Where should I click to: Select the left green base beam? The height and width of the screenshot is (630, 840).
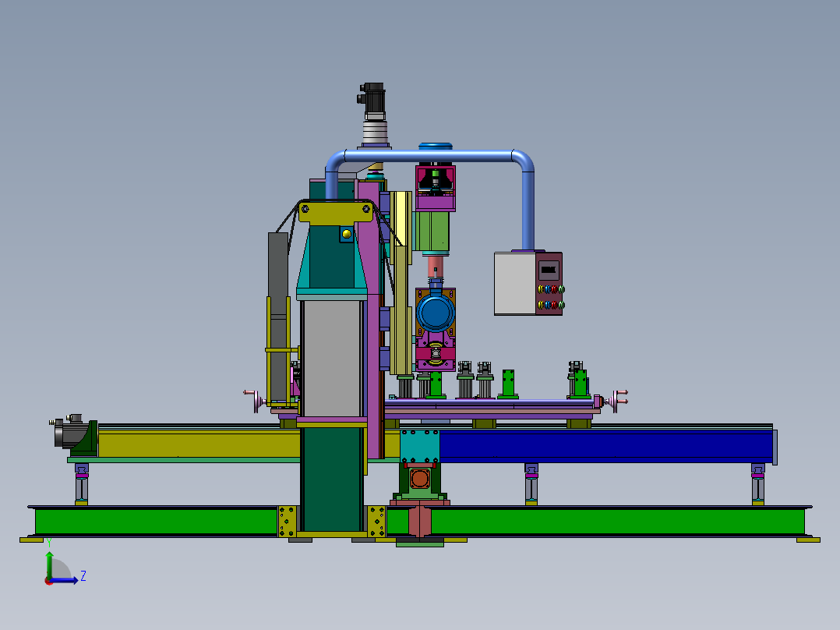coord(155,522)
